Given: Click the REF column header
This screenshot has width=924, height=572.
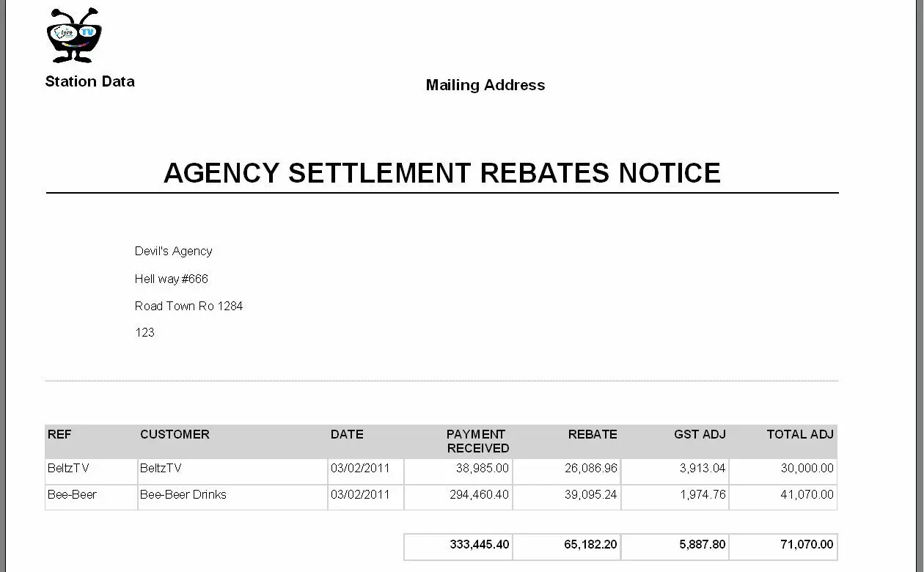Looking at the screenshot, I should [x=59, y=434].
